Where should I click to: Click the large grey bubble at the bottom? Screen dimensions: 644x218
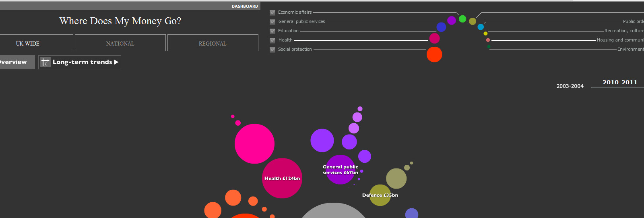333,211
